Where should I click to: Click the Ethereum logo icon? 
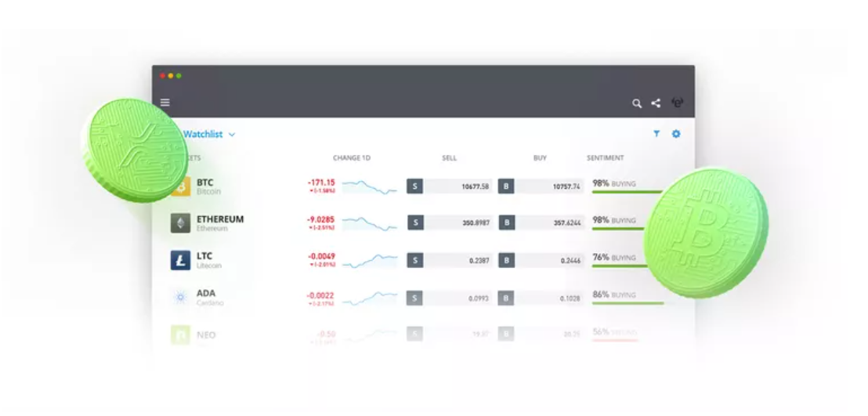click(180, 223)
